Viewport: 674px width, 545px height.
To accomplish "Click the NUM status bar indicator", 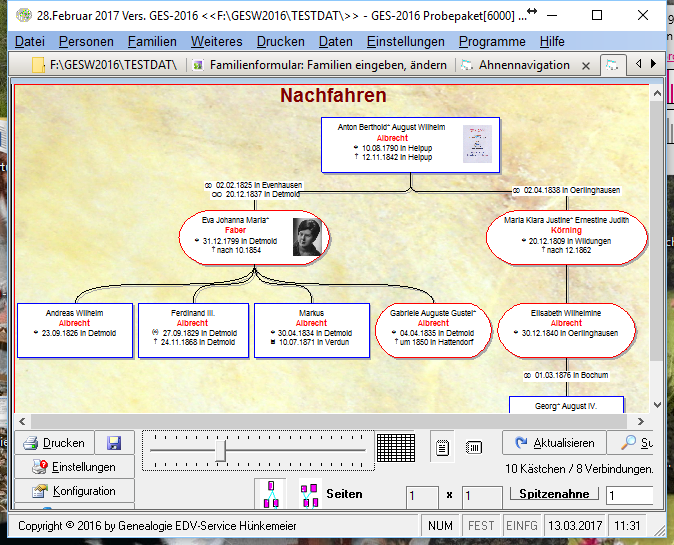I will [x=440, y=526].
